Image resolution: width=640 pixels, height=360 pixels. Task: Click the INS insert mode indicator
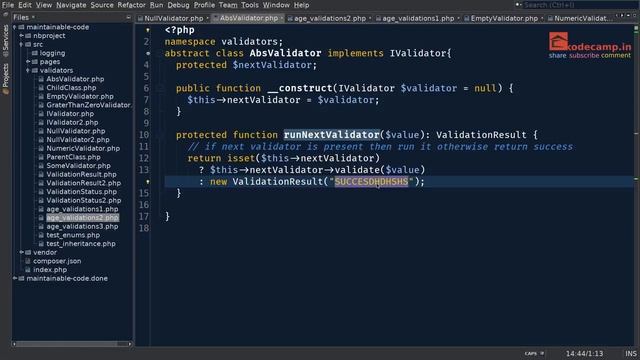[631, 353]
